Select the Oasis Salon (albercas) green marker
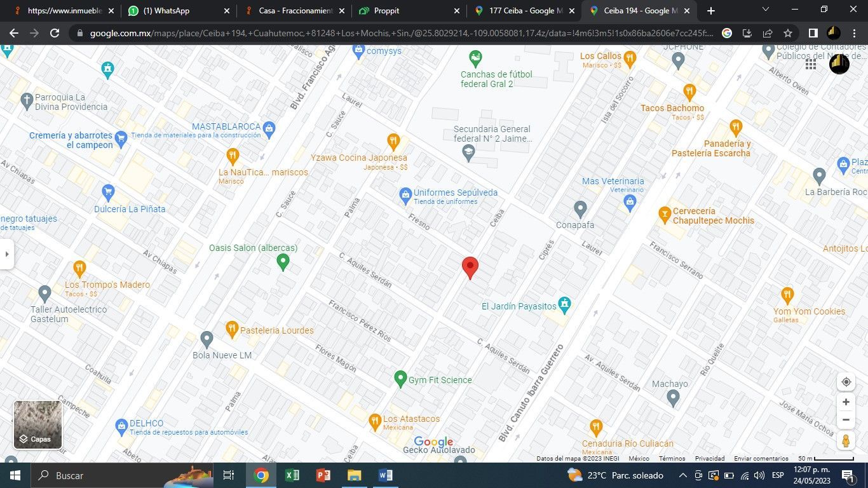This screenshot has width=868, height=488. [x=283, y=261]
